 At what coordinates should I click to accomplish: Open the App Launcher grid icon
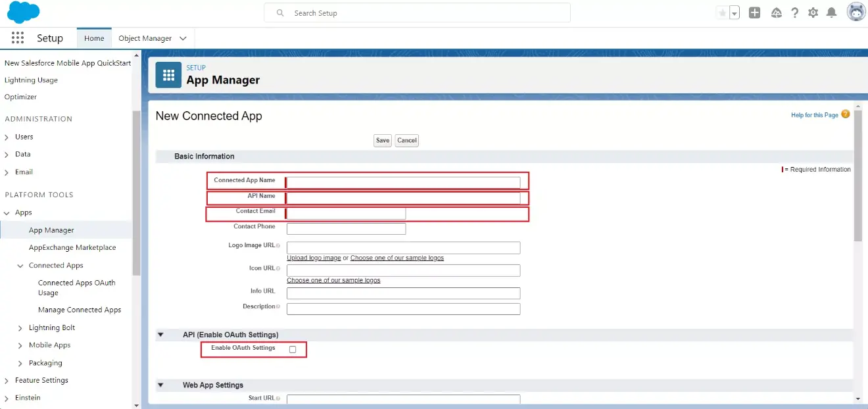18,38
